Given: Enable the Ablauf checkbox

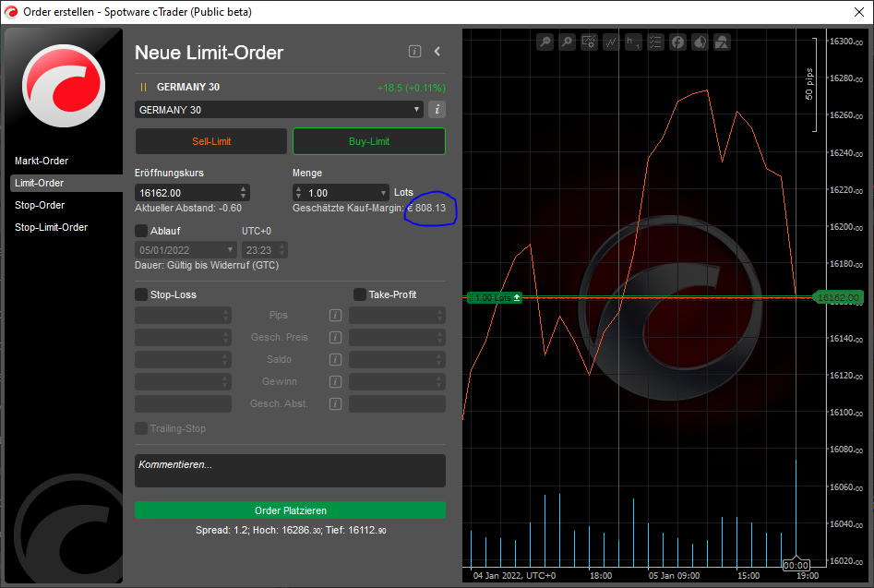Looking at the screenshot, I should pos(141,231).
